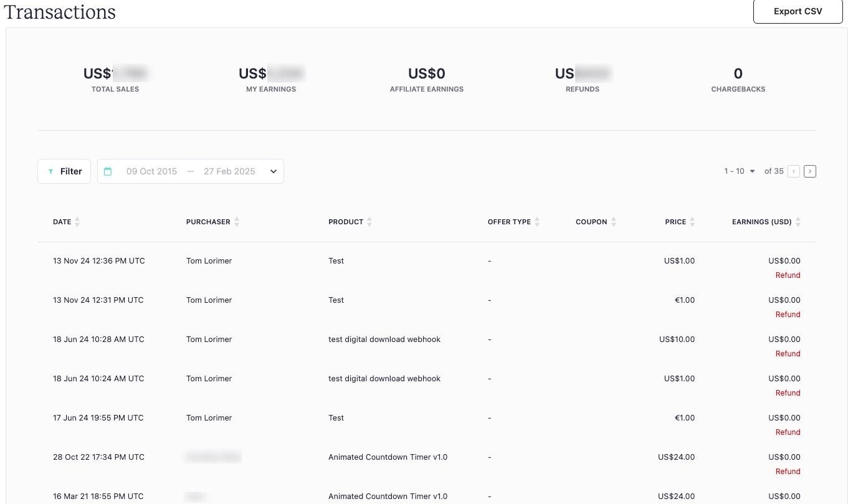This screenshot has height=504, width=848.
Task: Click test digital download webhook, 10:24 AM row
Action: pos(384,379)
